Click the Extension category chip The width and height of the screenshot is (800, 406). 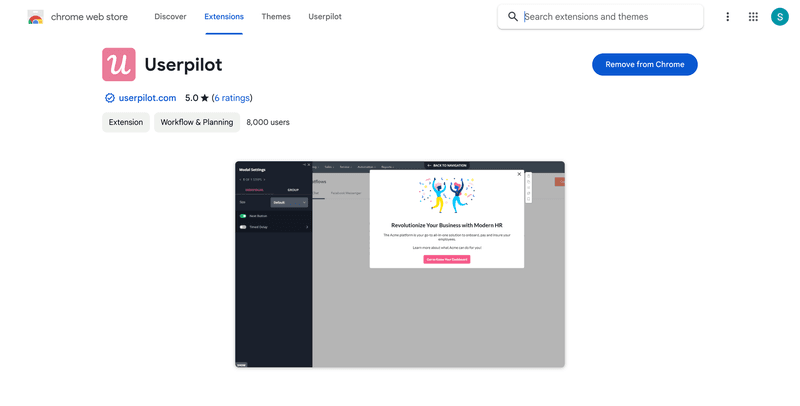[126, 122]
